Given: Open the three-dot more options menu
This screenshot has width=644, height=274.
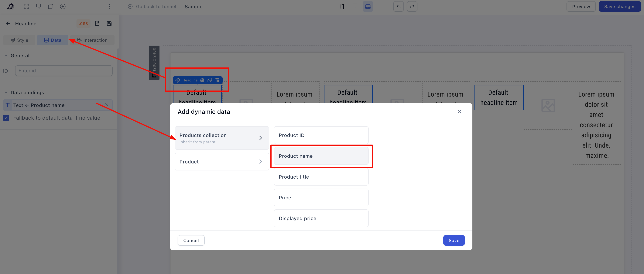Looking at the screenshot, I should (x=109, y=6).
